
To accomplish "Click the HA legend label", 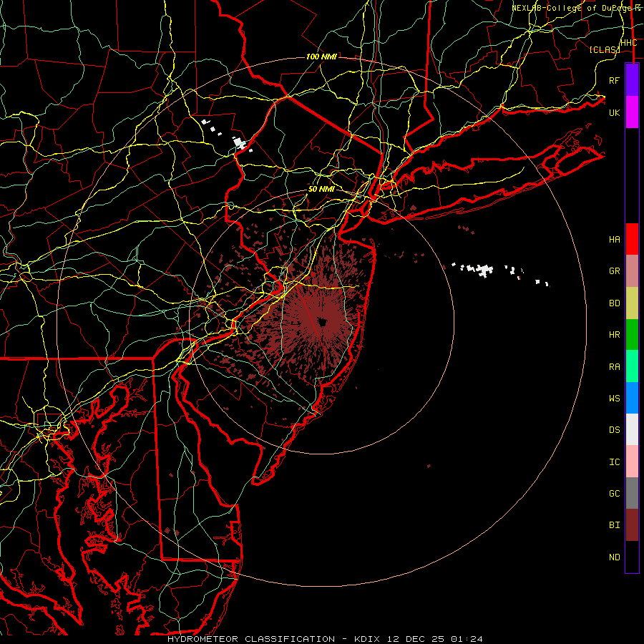I will [614, 239].
